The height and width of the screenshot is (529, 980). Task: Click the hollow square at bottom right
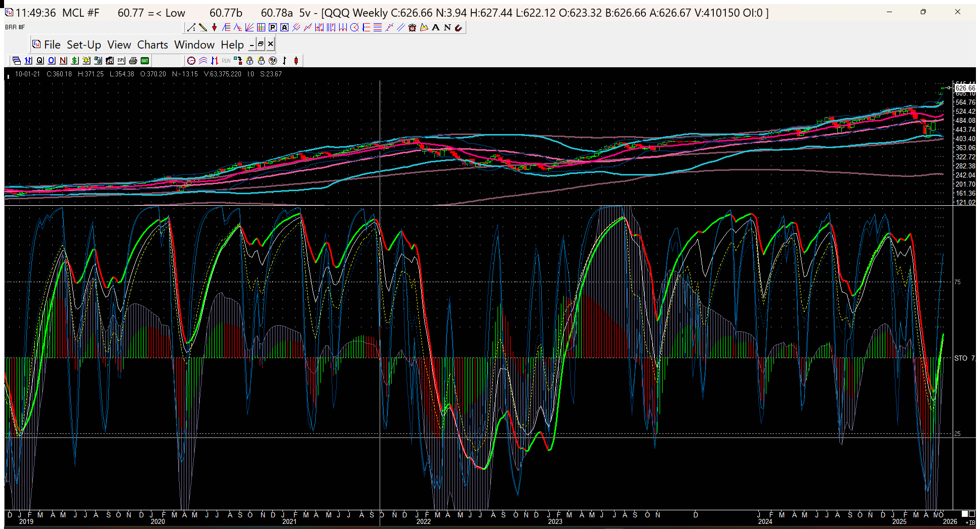972,514
